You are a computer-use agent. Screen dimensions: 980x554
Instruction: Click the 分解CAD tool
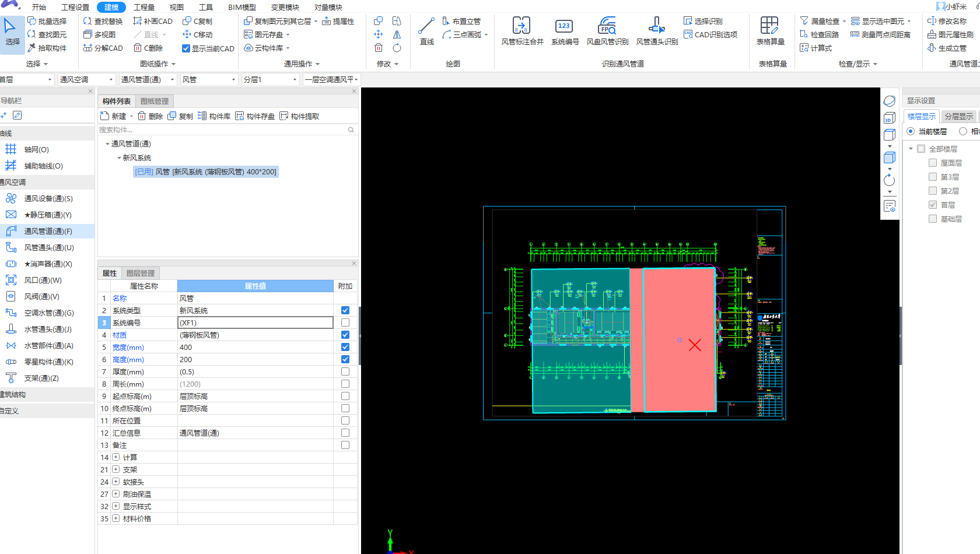click(103, 48)
